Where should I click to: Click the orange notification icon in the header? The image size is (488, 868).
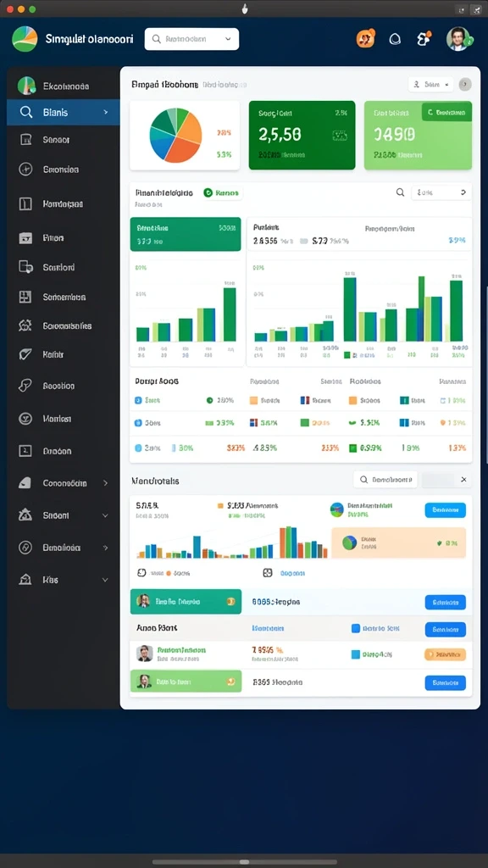[365, 38]
